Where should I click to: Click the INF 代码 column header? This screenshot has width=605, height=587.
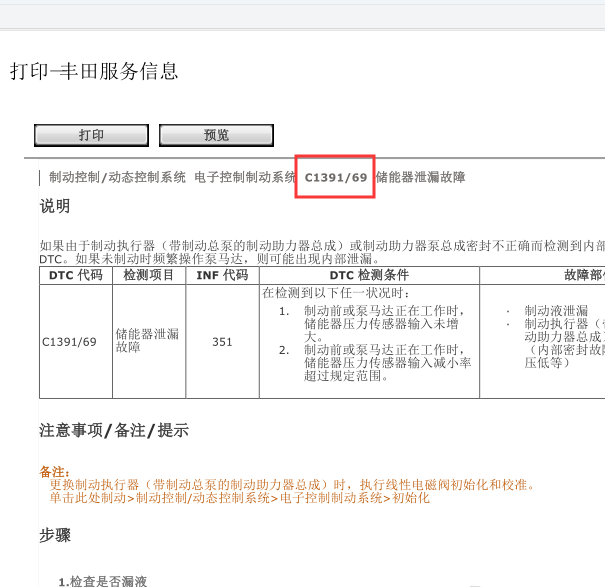pyautogui.click(x=222, y=275)
